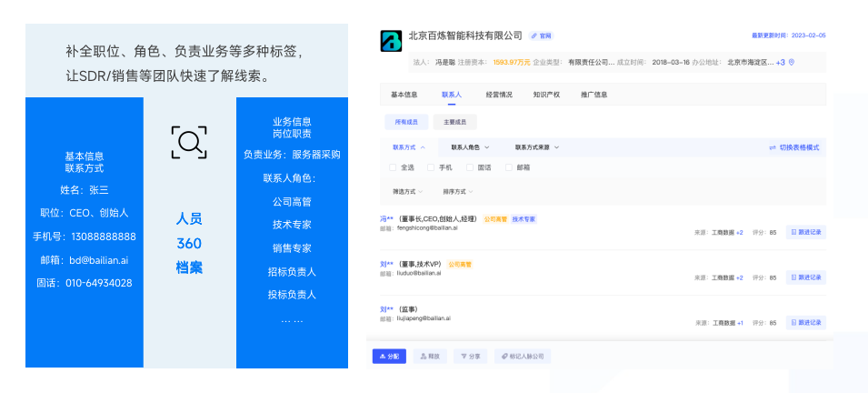The height and width of the screenshot is (393, 868).
Task: Click the office address location pin icon
Action: tap(792, 63)
